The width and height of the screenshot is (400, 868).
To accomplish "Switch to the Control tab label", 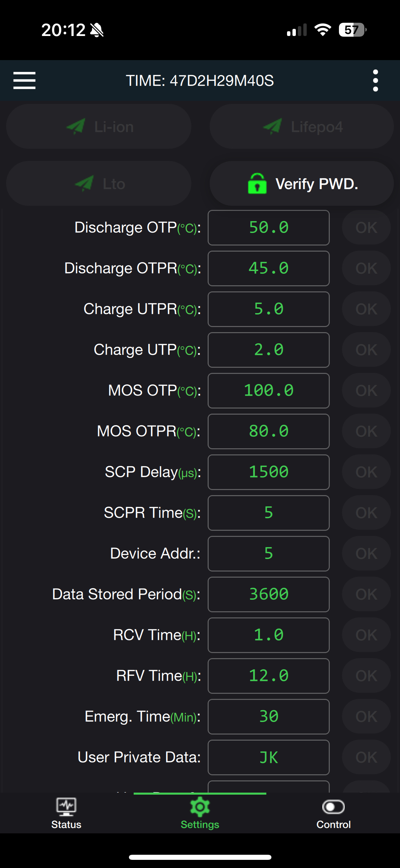I will pyautogui.click(x=333, y=825).
